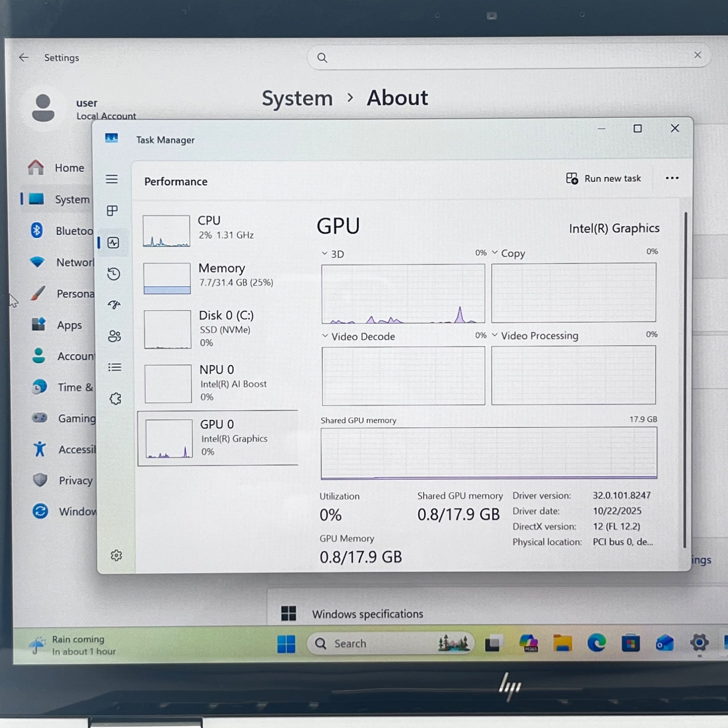This screenshot has height=728, width=728.
Task: Click the Task Manager vertical scrollbar
Action: click(x=685, y=379)
